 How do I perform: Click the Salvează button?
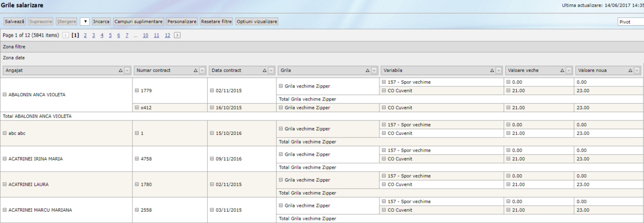14,21
